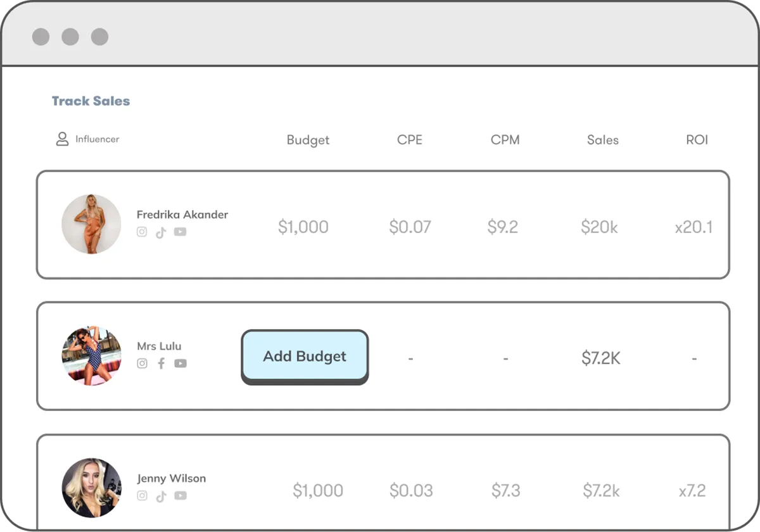The height and width of the screenshot is (532, 760).
Task: Click the x20.1 ROI value
Action: coord(693,227)
